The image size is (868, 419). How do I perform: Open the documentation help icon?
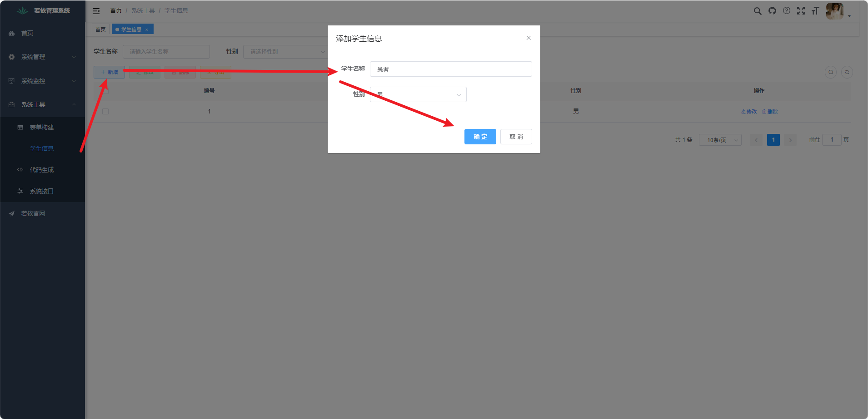pyautogui.click(x=787, y=10)
